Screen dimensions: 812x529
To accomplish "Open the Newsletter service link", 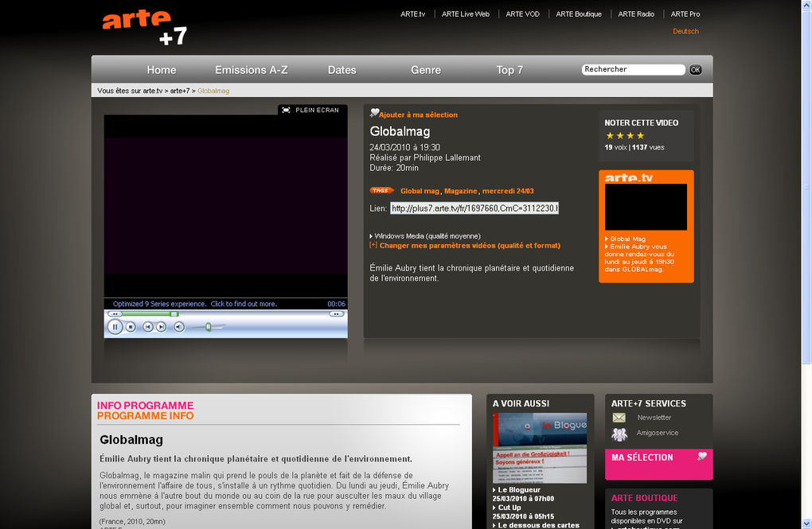I will 654,417.
